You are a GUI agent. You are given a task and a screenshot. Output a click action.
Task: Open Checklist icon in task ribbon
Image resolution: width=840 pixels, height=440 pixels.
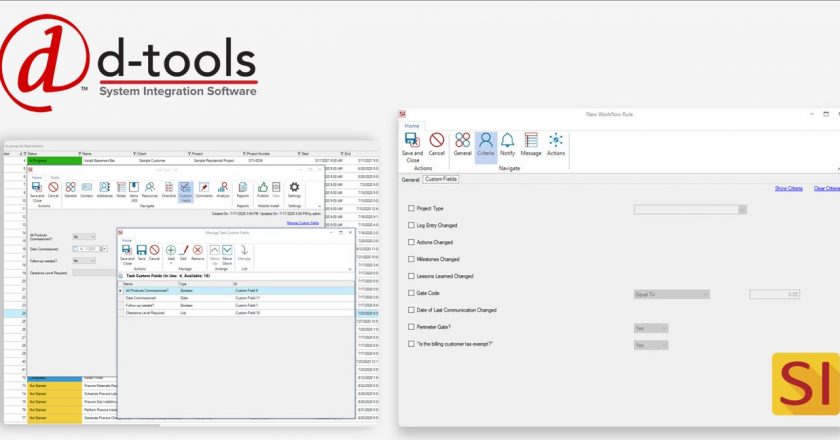(169, 190)
